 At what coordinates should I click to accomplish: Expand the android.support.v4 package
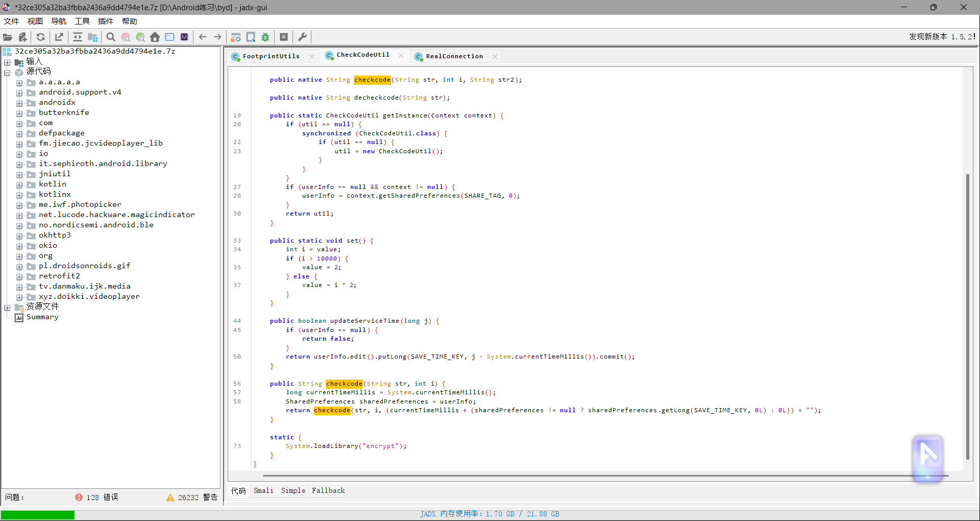pos(19,93)
